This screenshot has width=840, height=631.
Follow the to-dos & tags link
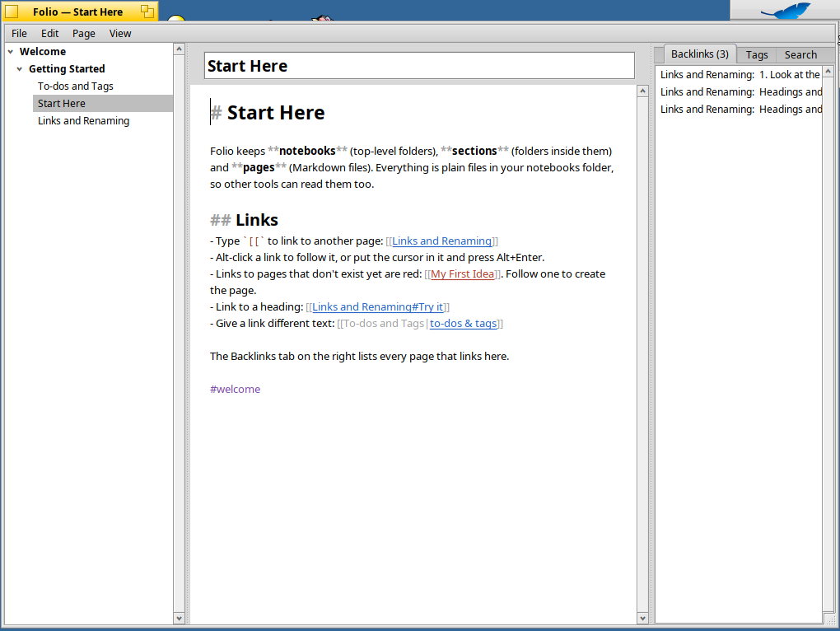pyautogui.click(x=464, y=324)
